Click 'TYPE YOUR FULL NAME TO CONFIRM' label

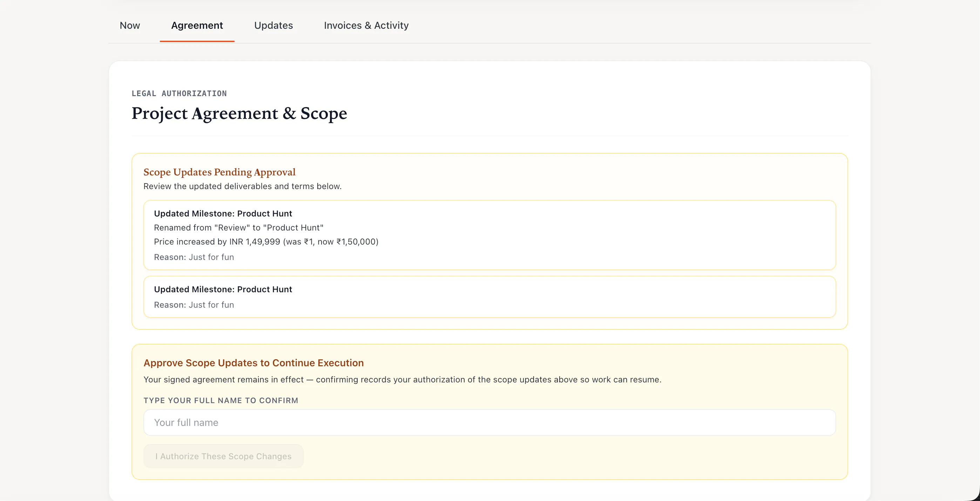tap(221, 401)
